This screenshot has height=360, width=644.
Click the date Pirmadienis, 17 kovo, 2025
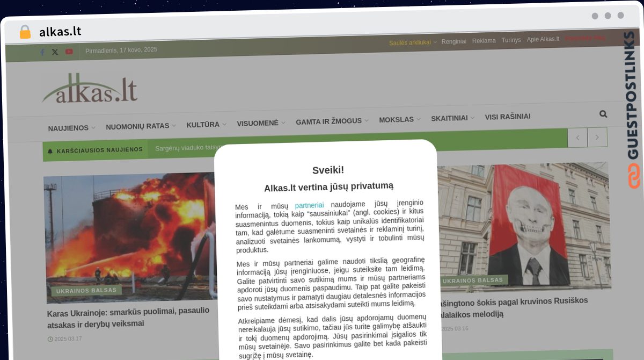(x=121, y=50)
